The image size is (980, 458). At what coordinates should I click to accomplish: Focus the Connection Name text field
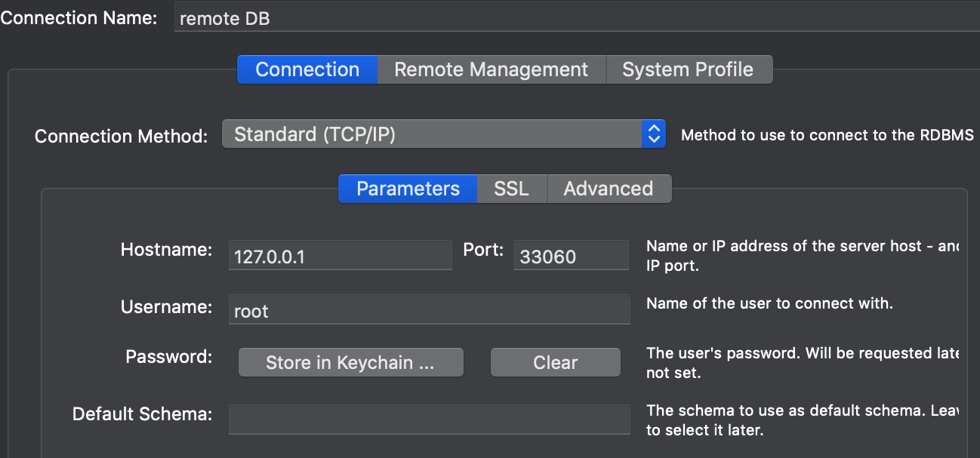(574, 19)
